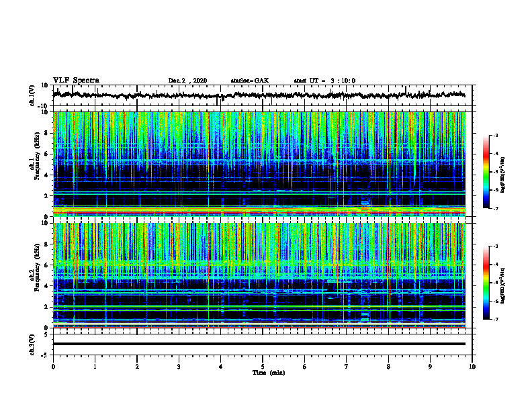Viewport: 532px width, 411px height.
Task: Click the ch.1 color scale bar
Action: 486,172
